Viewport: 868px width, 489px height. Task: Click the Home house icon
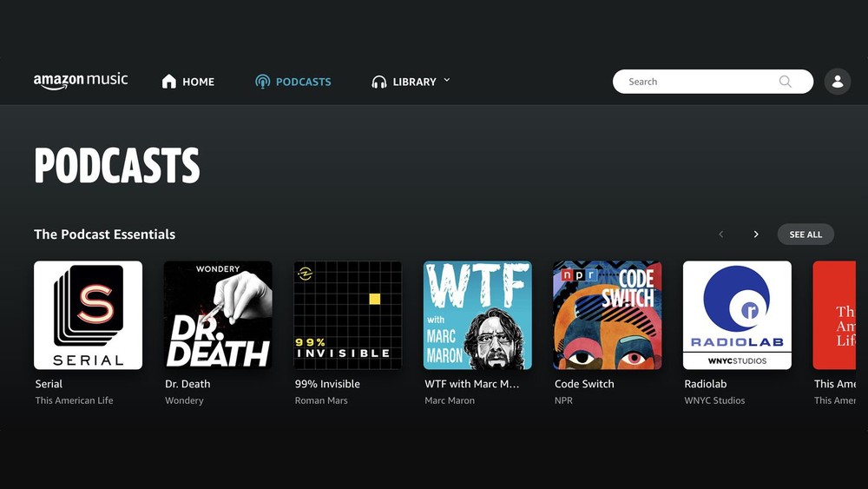169,82
